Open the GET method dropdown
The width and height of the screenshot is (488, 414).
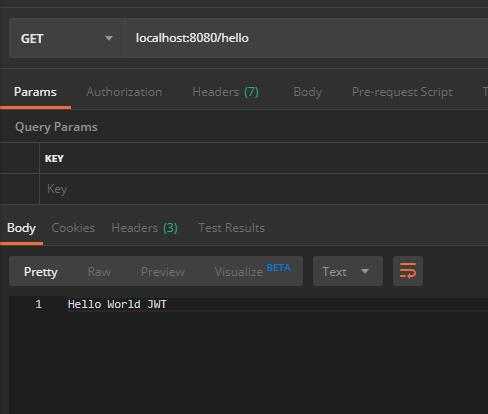pyautogui.click(x=66, y=38)
